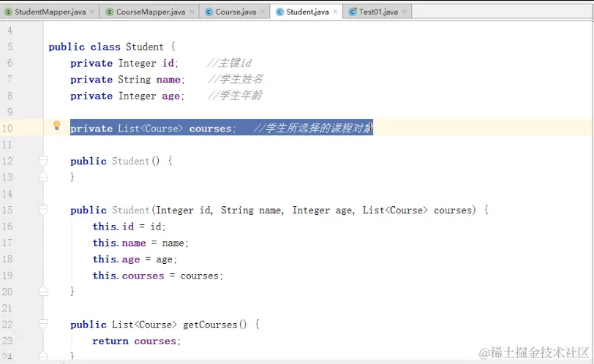
Task: Switch to the CourseMapper.java tab
Action: (x=151, y=12)
